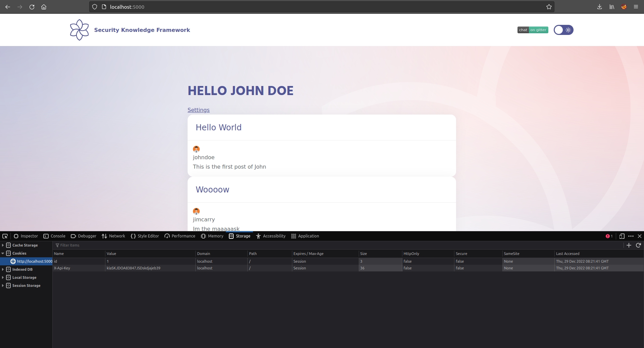Go to the browser home page
Image resolution: width=644 pixels, height=348 pixels.
coord(44,7)
